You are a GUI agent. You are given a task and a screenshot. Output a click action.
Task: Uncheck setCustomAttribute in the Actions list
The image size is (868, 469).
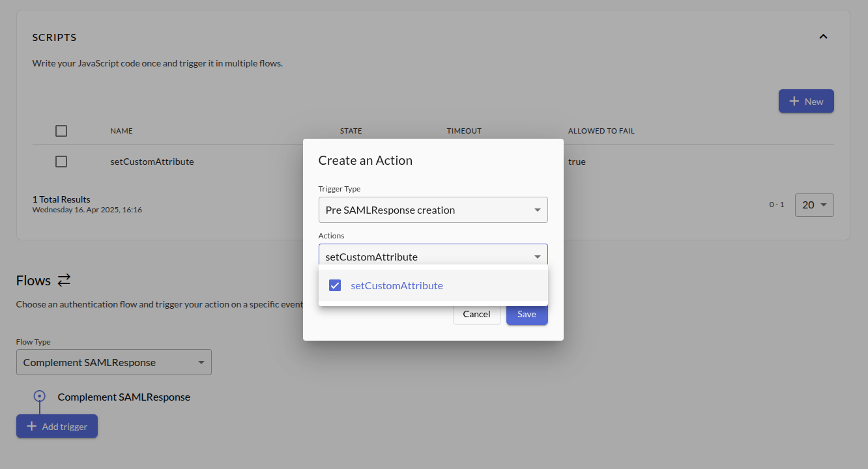[x=335, y=285]
